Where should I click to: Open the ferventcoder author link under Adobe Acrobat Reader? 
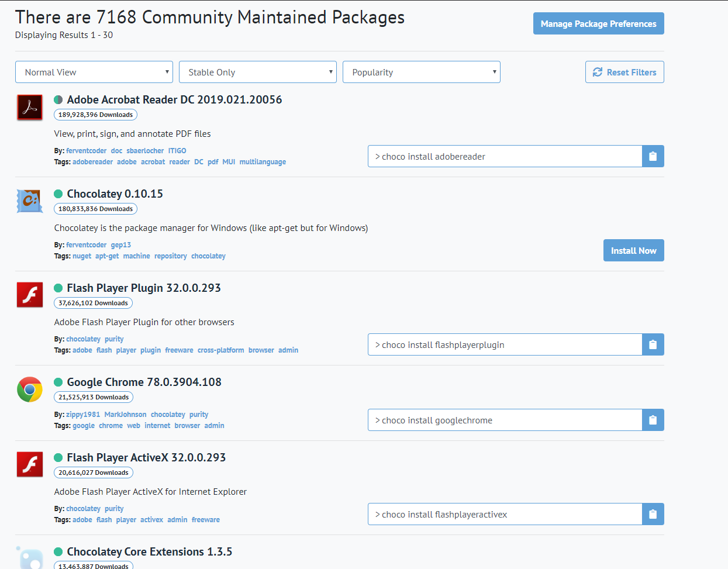click(86, 151)
